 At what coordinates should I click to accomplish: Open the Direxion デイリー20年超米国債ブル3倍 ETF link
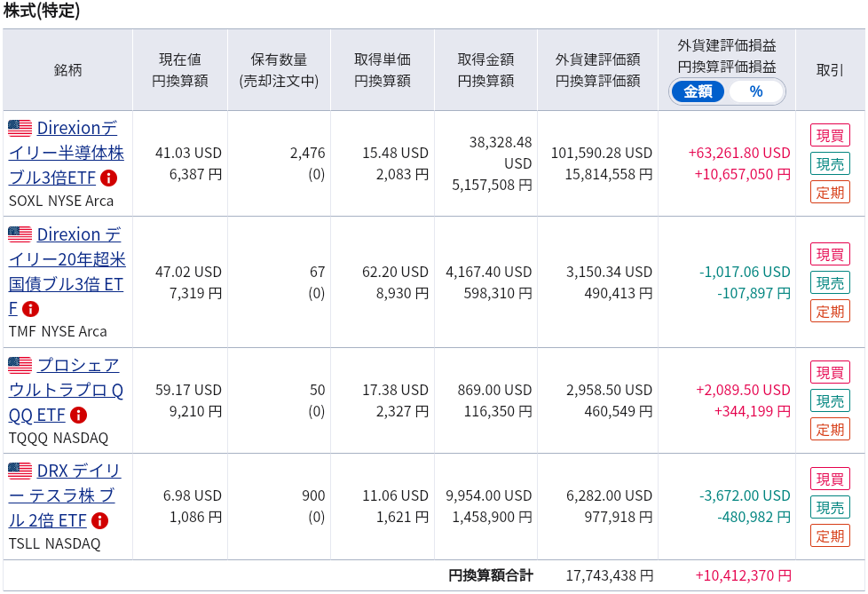(67, 272)
